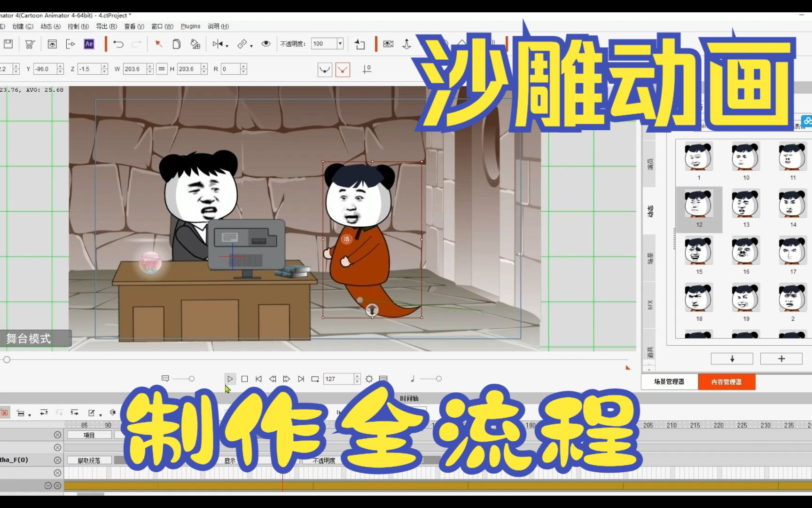Open the opacity value dropdown
812x508 pixels.
point(340,44)
